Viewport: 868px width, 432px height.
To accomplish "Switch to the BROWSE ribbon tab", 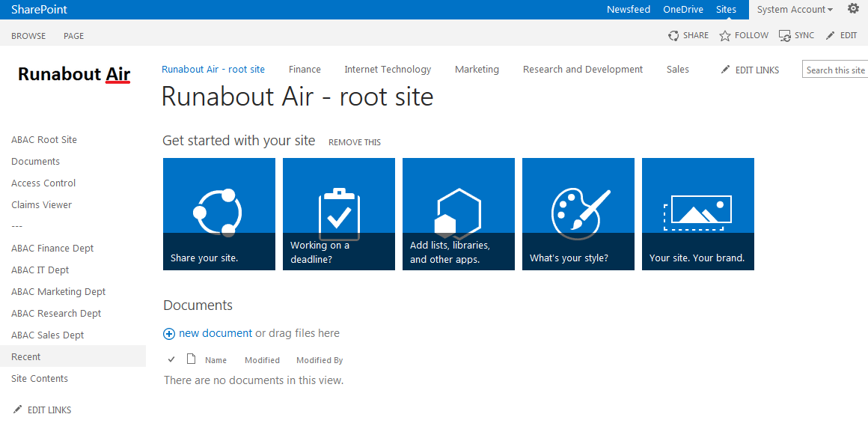I will point(28,36).
